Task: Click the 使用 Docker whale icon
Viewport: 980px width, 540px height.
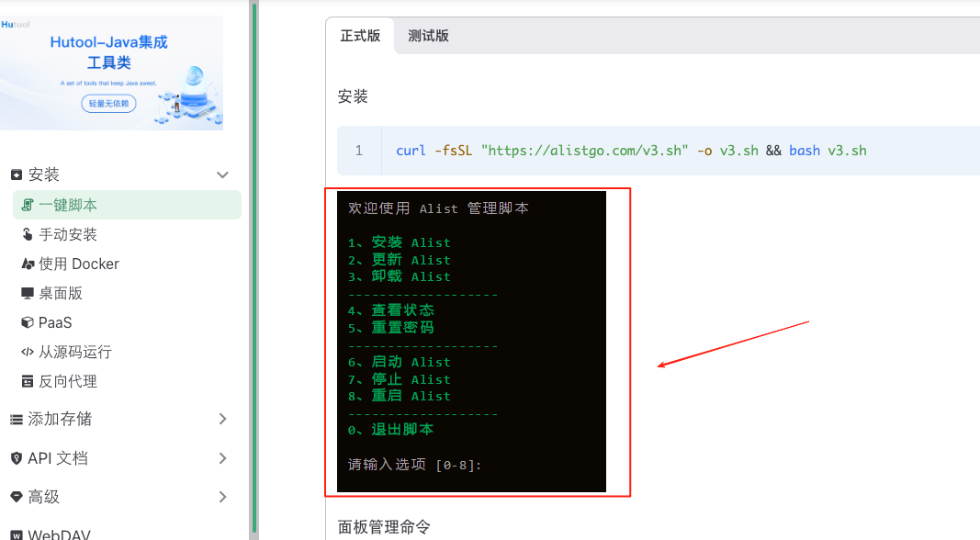Action: [28, 264]
